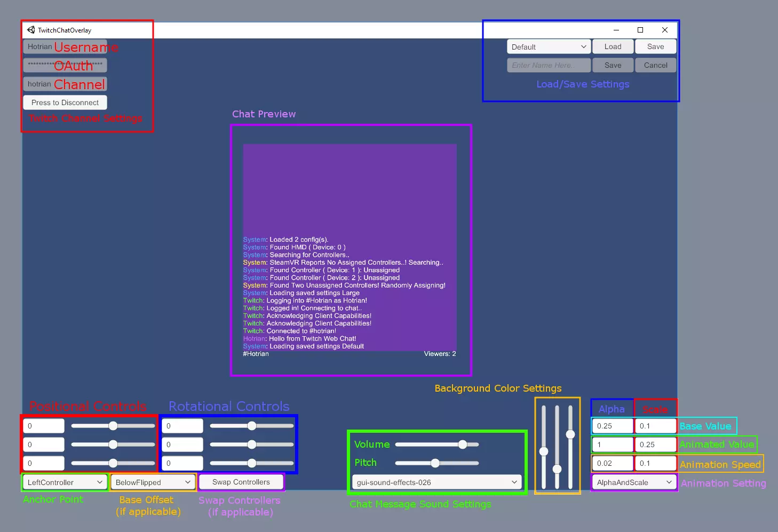
Task: Click the Save button next to Load
Action: [x=655, y=47]
